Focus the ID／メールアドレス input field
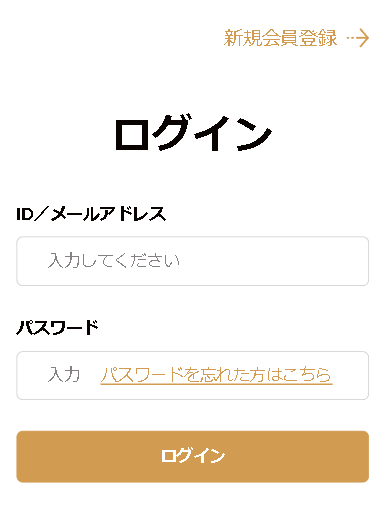Screen dimensions: 384x528 (x=193, y=261)
